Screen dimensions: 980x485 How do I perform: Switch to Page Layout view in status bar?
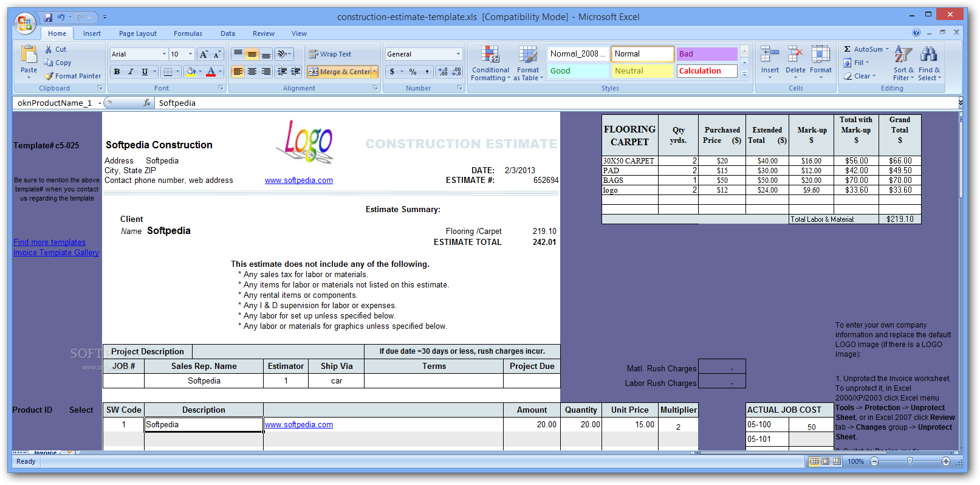coord(825,461)
